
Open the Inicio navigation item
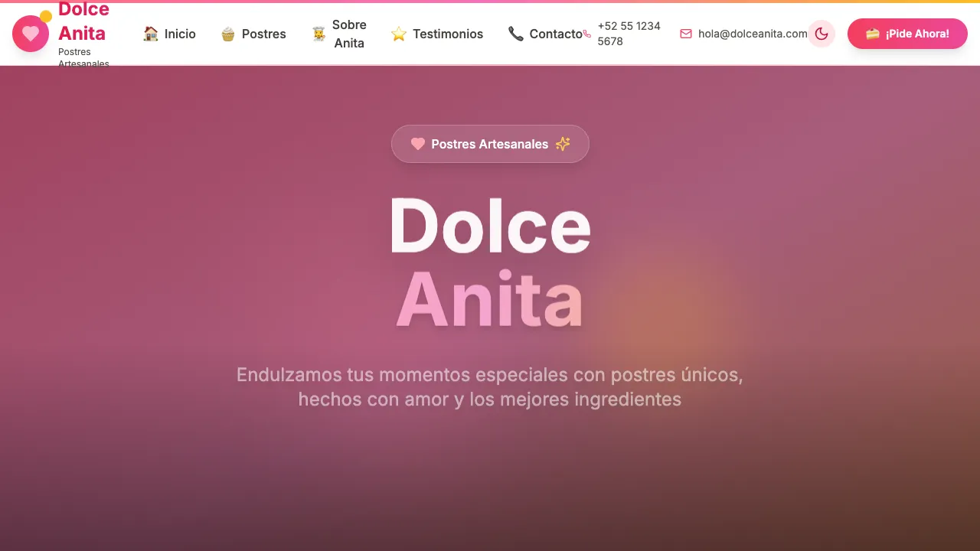(179, 34)
